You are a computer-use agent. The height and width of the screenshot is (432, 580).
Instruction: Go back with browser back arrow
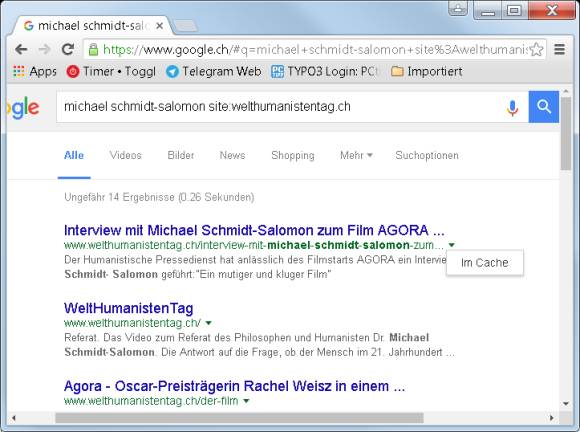[x=21, y=49]
